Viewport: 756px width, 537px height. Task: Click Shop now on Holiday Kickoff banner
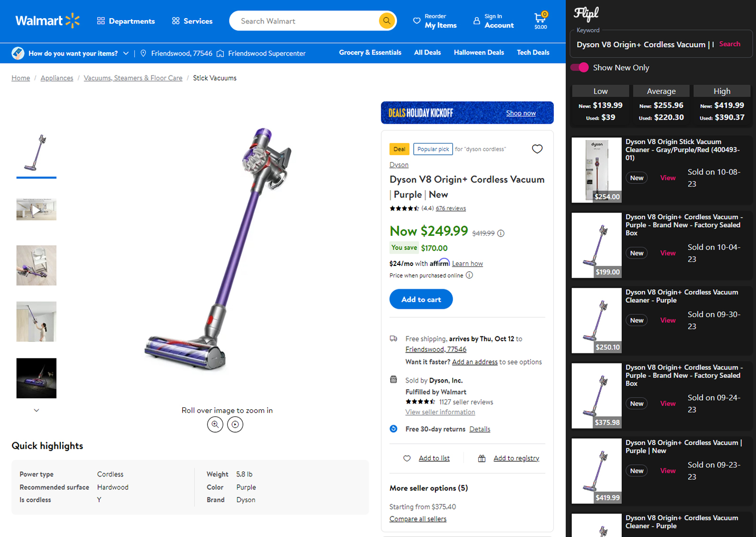(x=521, y=113)
